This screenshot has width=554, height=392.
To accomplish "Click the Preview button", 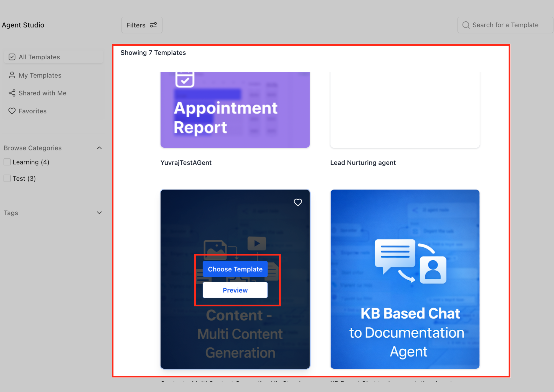I will [235, 290].
